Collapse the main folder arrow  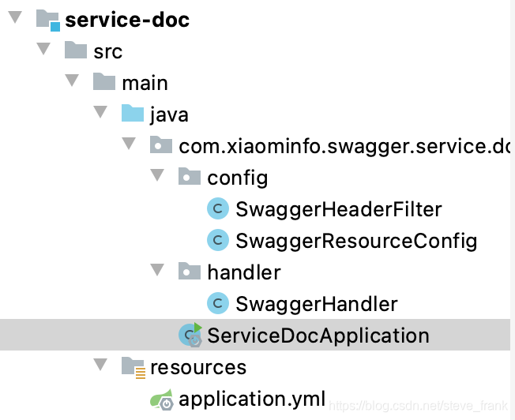click(x=72, y=80)
